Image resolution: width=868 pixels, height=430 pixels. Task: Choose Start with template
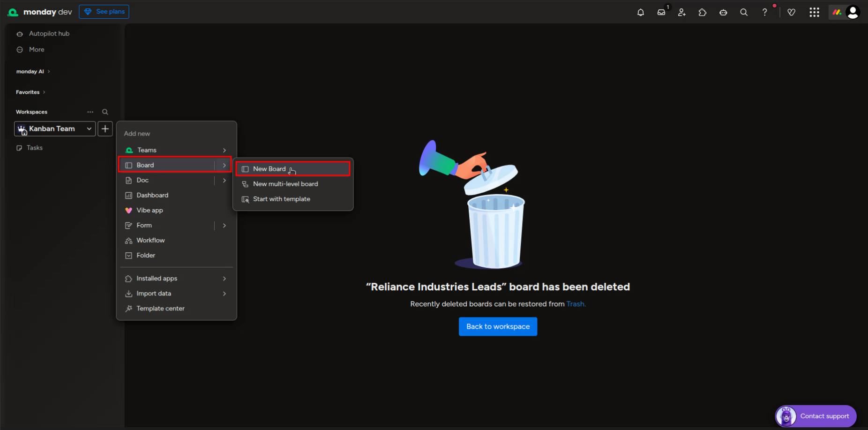point(293,199)
